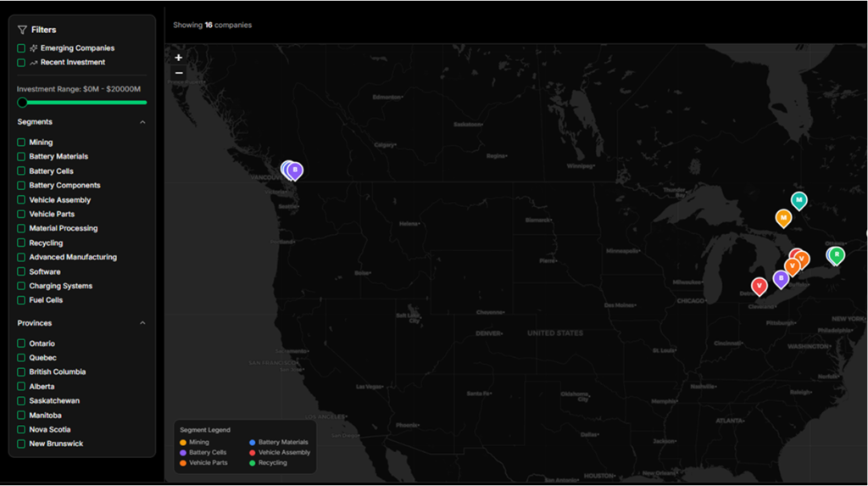Click the teal M map marker
Image resolution: width=868 pixels, height=486 pixels.
(798, 199)
